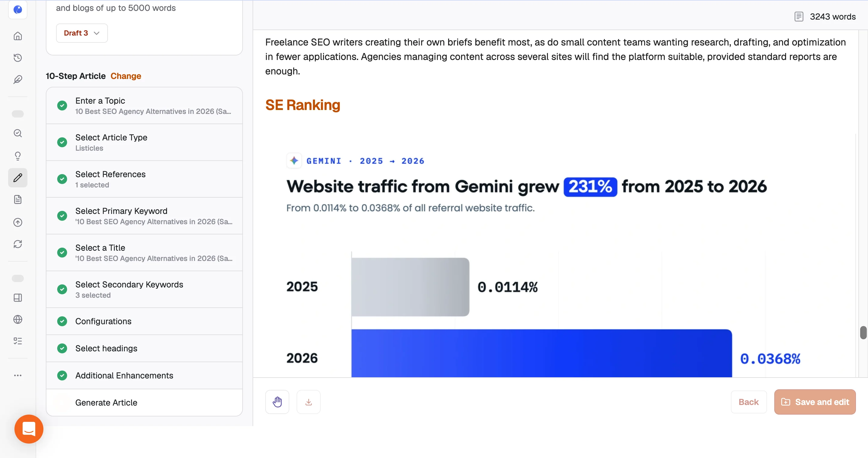Click green check next to Additional Enhancements
868x458 pixels.
(x=62, y=375)
